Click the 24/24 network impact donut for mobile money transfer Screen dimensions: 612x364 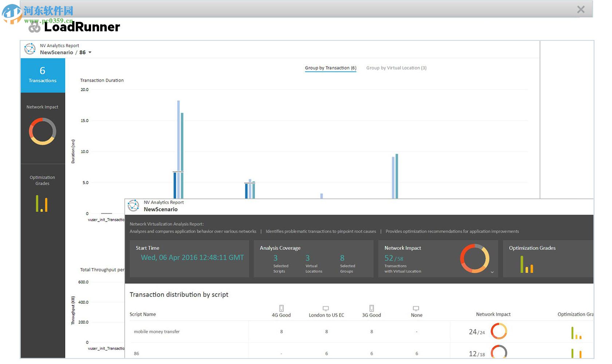pyautogui.click(x=499, y=331)
